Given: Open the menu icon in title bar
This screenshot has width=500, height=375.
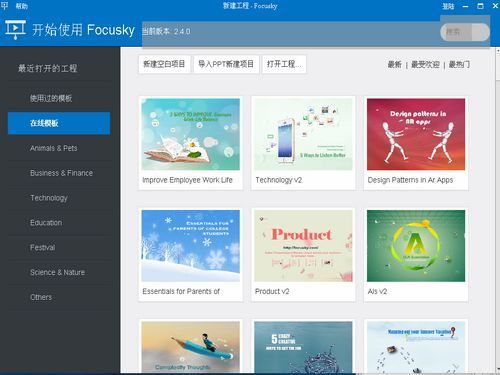Looking at the screenshot, I should (x=5, y=6).
